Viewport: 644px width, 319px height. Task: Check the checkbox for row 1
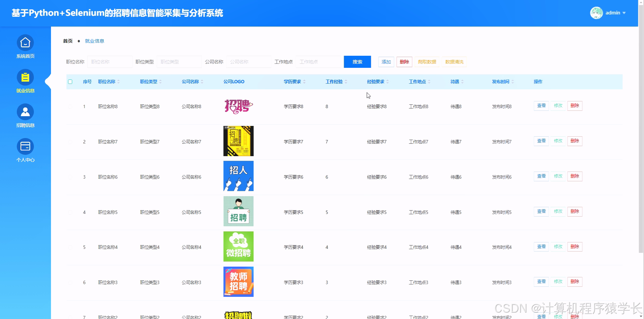pos(70,106)
